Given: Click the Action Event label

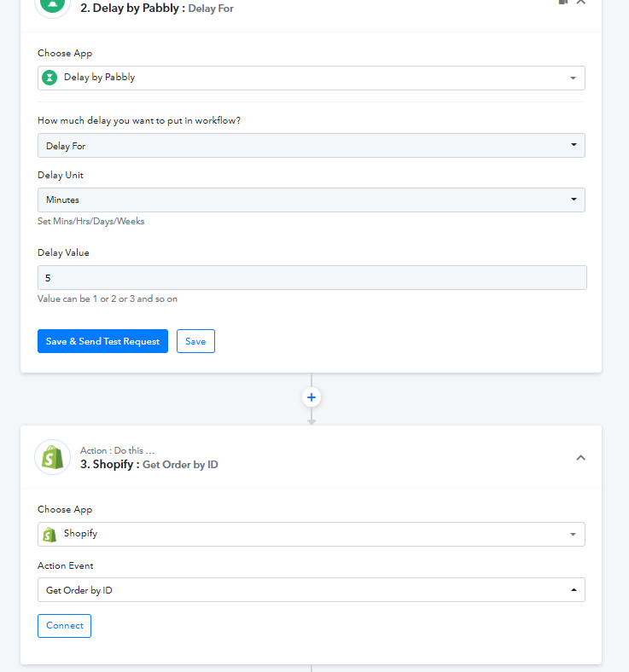Looking at the screenshot, I should click(66, 565).
